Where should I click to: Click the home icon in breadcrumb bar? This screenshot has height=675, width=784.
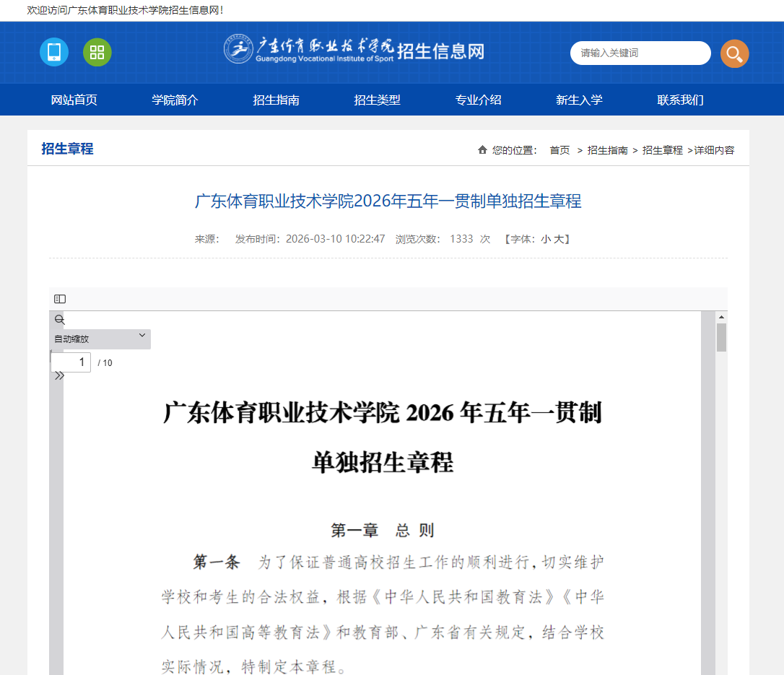482,149
